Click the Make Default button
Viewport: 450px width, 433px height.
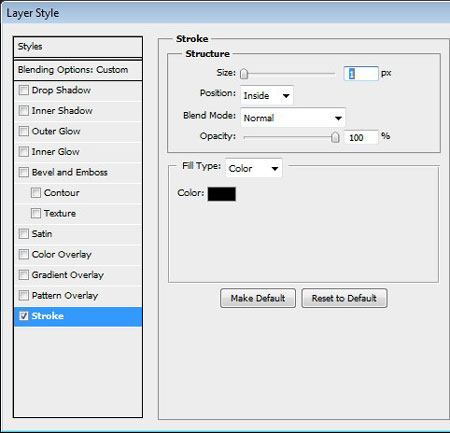coord(258,298)
